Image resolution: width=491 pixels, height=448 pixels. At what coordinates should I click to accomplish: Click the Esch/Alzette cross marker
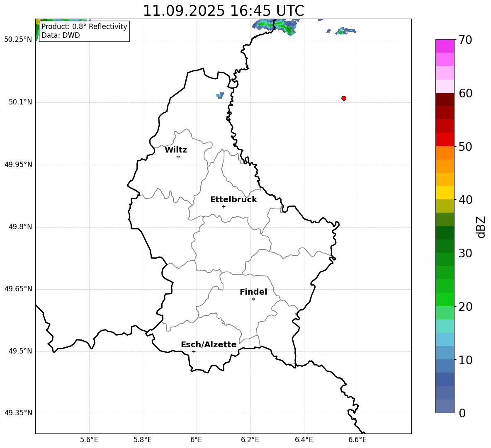[x=194, y=351]
